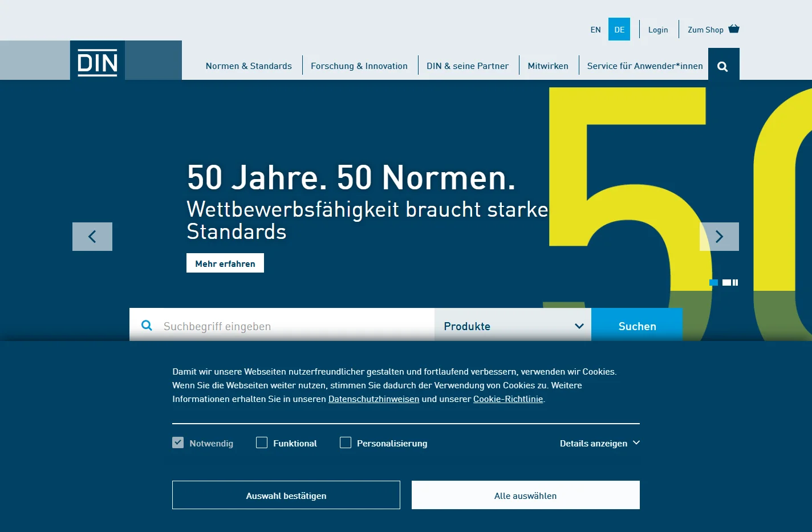Click the Suchen button
This screenshot has height=532, width=812.
637,326
